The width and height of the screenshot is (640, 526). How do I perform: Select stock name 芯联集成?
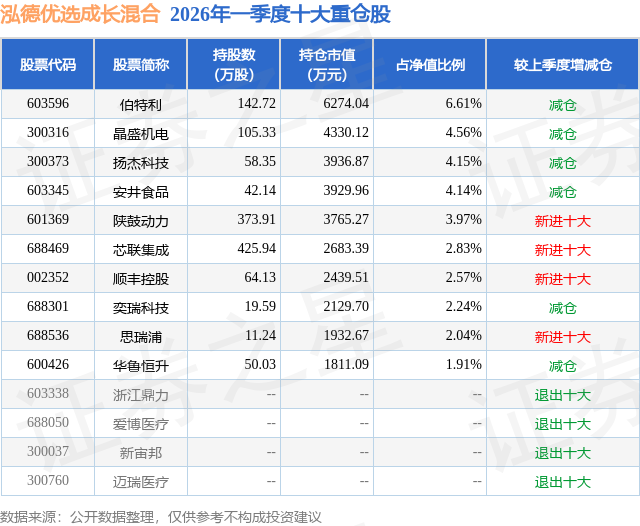coord(141,250)
